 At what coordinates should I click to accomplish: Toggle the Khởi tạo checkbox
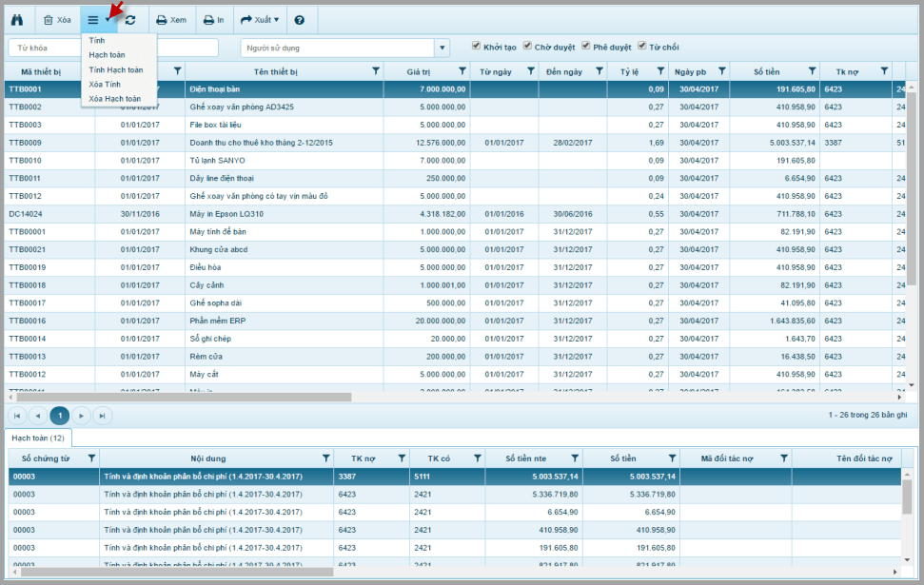point(476,46)
